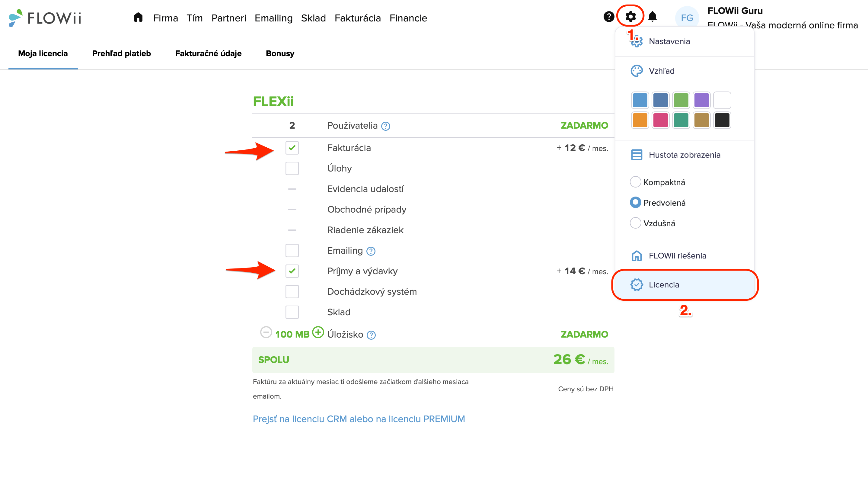Pick the purple theme color
The image size is (868, 494).
pos(701,100)
